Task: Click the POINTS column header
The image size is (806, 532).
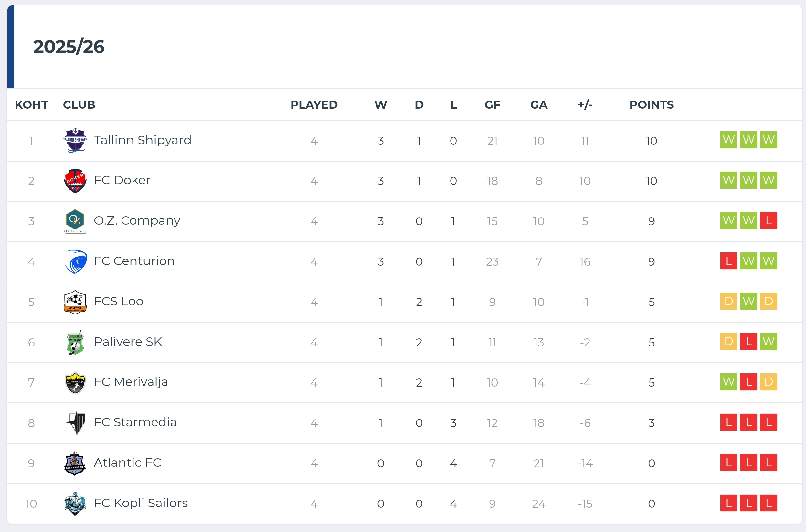Action: pyautogui.click(x=651, y=104)
